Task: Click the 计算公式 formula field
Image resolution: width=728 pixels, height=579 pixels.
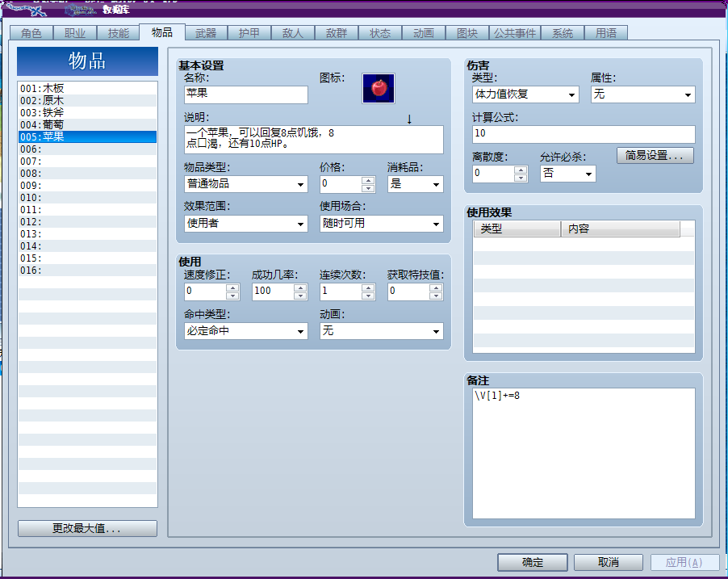Action: [x=584, y=134]
